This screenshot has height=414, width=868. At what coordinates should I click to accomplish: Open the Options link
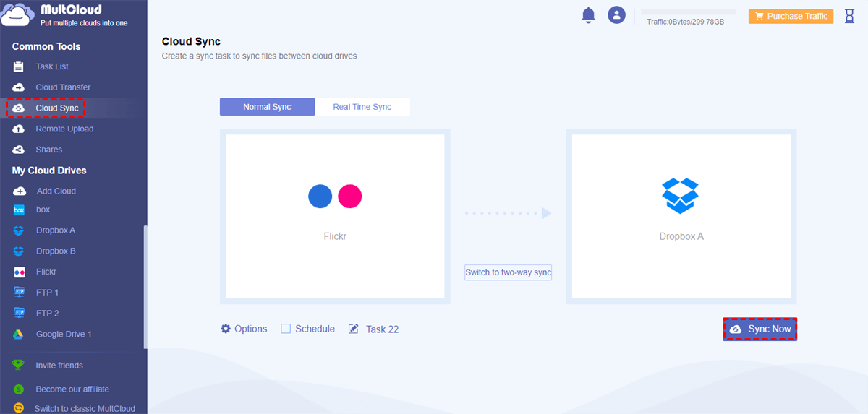[x=251, y=329]
